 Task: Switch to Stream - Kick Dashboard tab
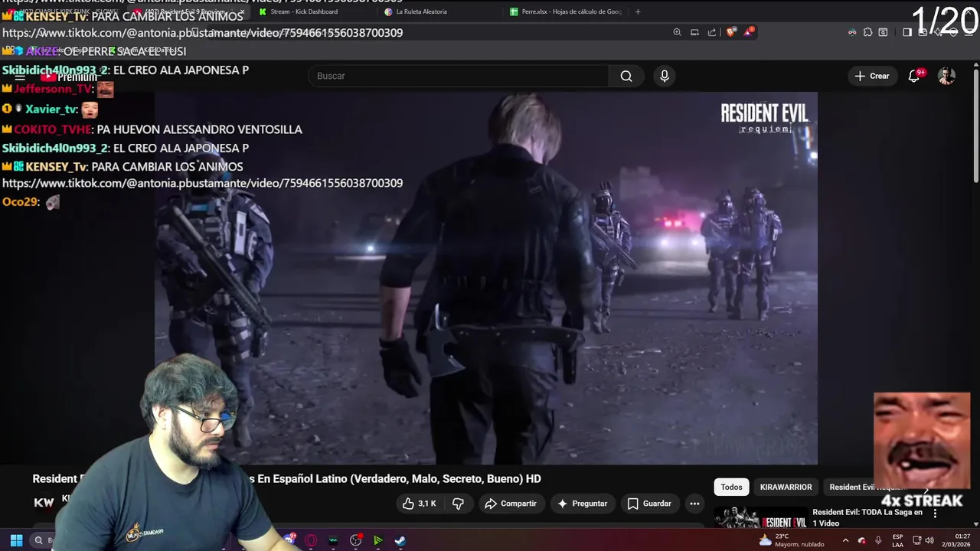[x=304, y=11]
